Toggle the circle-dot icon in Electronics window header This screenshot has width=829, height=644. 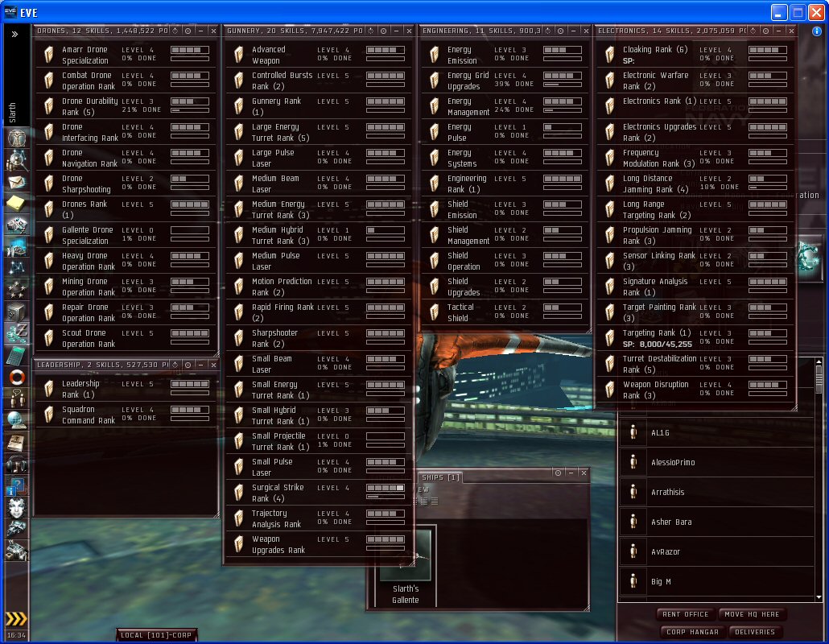[765, 31]
